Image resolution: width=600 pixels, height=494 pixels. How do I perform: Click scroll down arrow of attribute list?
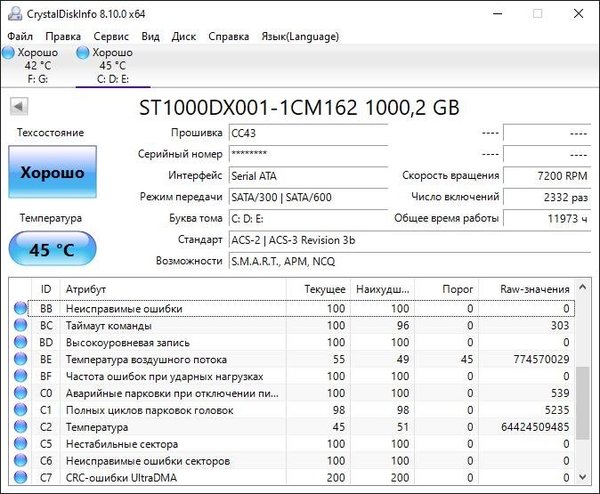[582, 477]
